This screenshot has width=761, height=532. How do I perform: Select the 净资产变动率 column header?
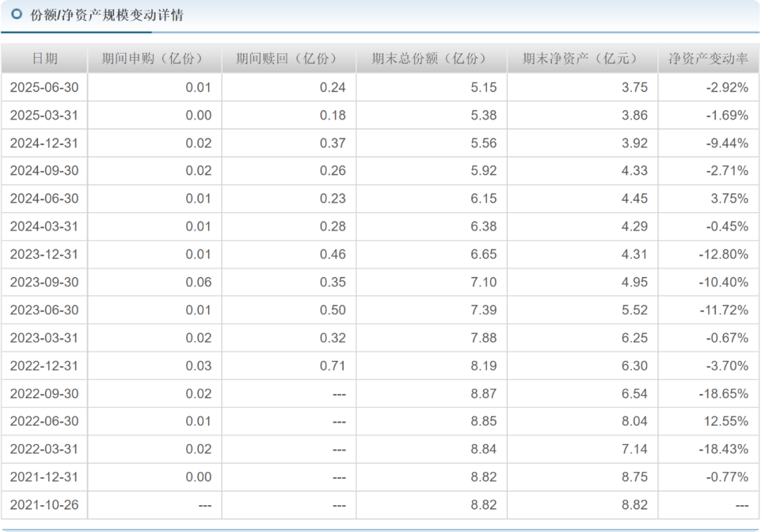coord(707,59)
